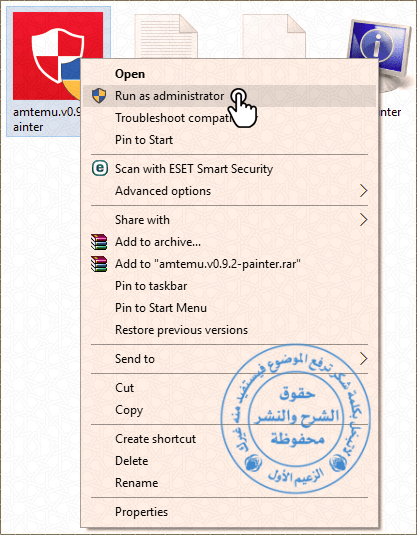Select Troubleshoot compatibility entry
Image resolution: width=417 pixels, height=535 pixels.
tap(229, 118)
